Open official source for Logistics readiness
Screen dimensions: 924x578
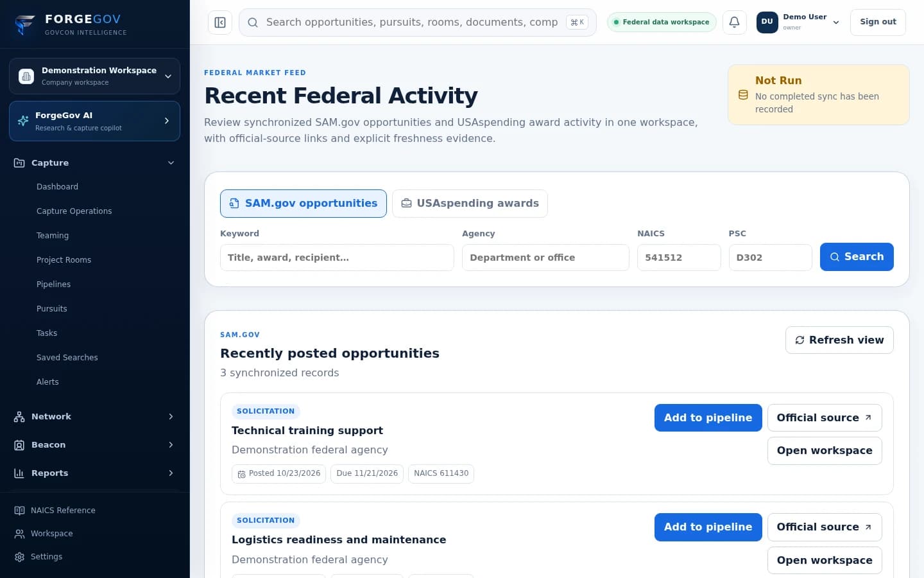pyautogui.click(x=825, y=527)
